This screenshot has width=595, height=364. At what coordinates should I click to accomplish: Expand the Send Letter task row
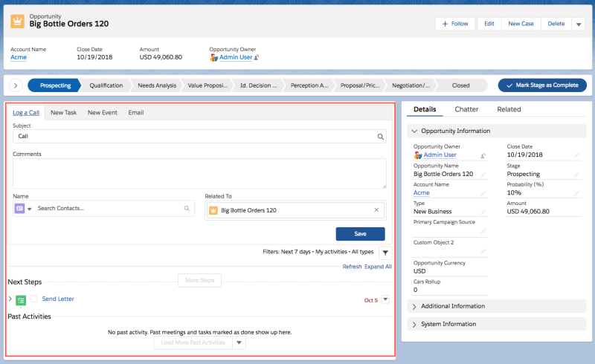[x=10, y=299]
